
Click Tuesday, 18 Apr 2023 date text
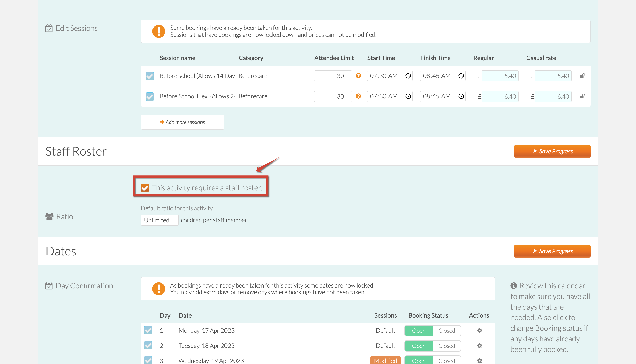[x=206, y=346]
